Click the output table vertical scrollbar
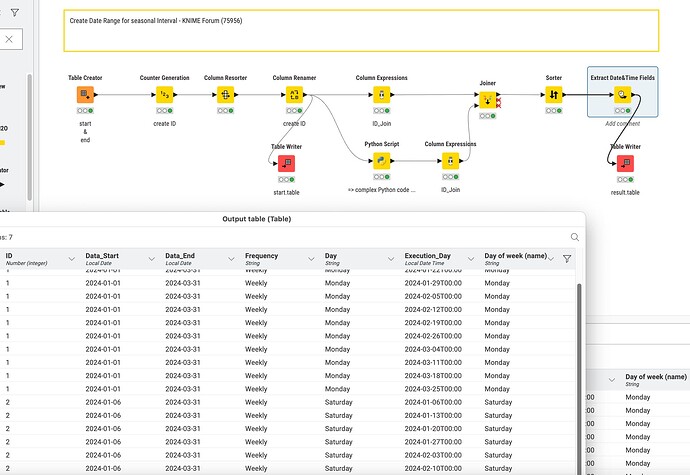 pyautogui.click(x=579, y=379)
